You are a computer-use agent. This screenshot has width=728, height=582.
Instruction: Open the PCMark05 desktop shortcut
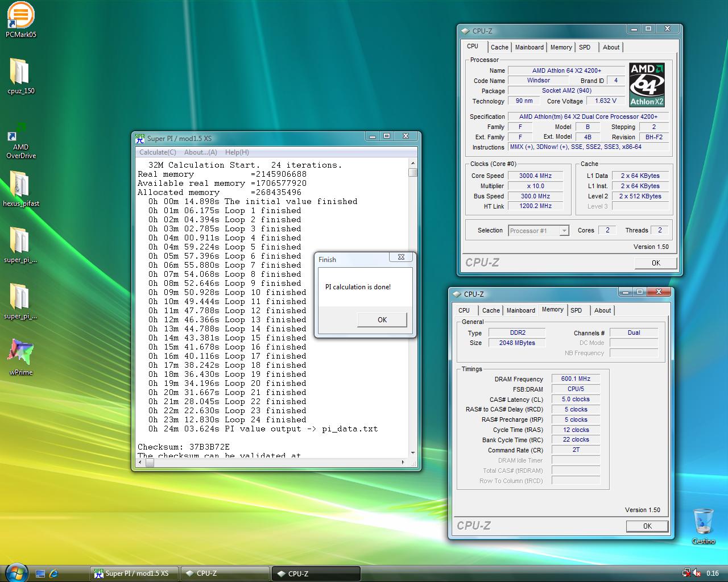coord(20,19)
